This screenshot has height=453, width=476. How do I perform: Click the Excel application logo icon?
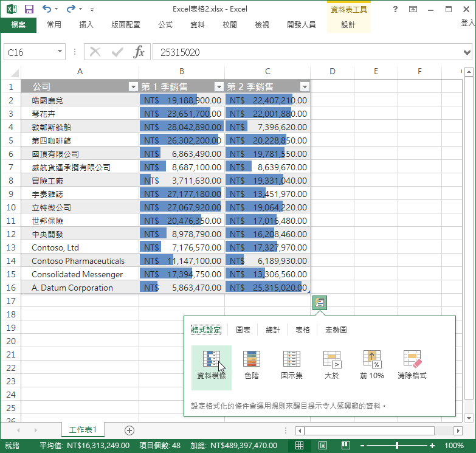(11, 9)
